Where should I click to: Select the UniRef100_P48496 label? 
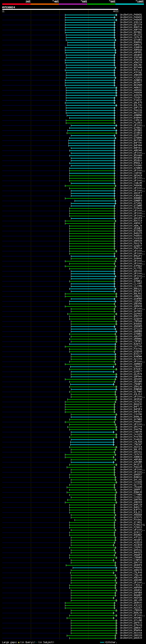point(131,186)
